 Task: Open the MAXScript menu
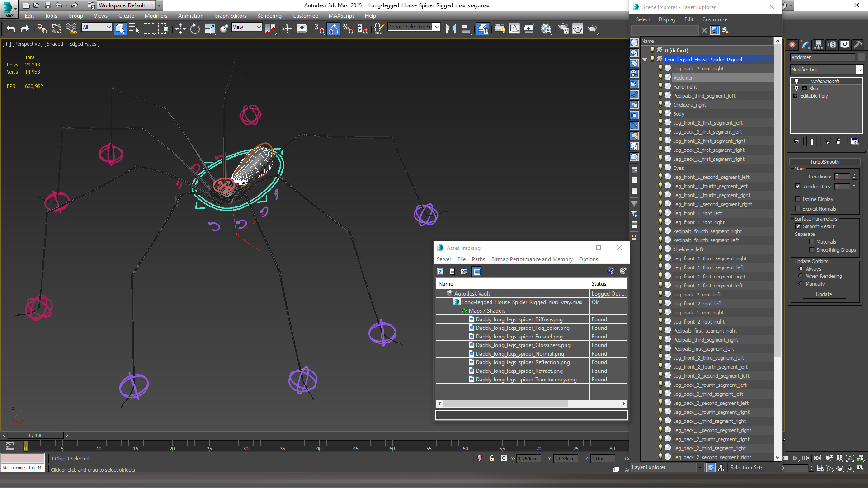tap(341, 16)
